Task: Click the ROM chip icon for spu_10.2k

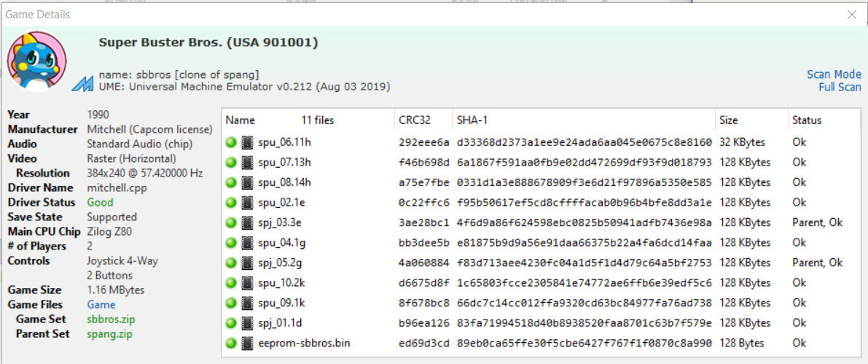Action: pyautogui.click(x=248, y=283)
